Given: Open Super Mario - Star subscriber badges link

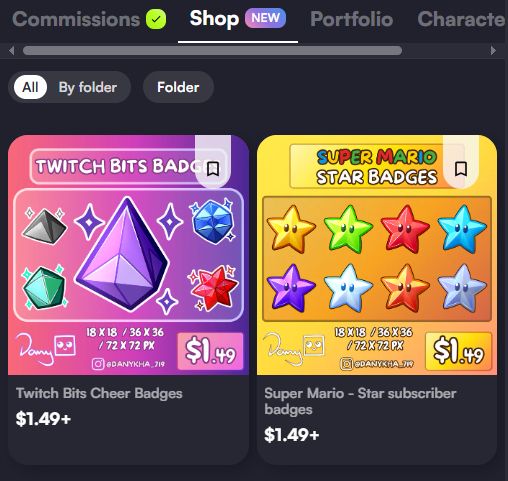Looking at the screenshot, I should coord(360,401).
